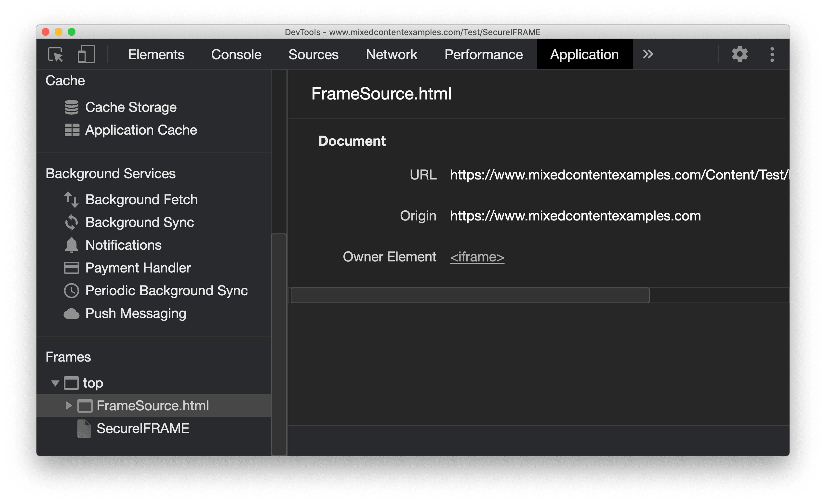Image resolution: width=826 pixels, height=504 pixels.
Task: Click Push Messaging sidebar item
Action: click(x=127, y=313)
